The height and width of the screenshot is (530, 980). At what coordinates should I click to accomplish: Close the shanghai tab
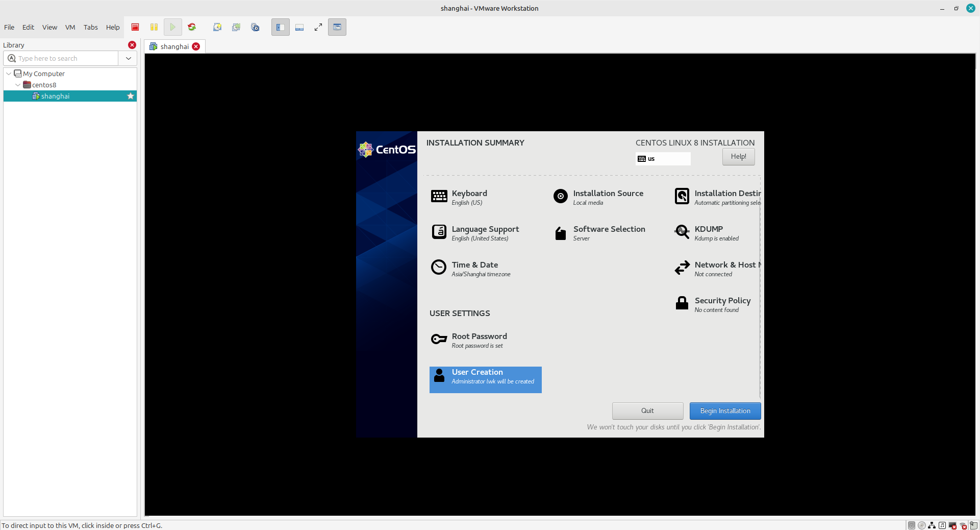point(196,46)
